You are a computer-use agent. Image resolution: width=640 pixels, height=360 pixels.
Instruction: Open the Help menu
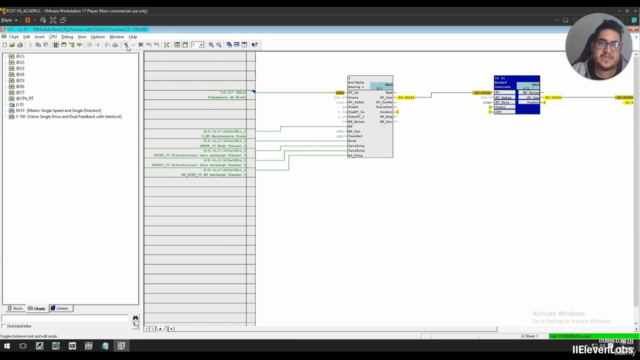point(133,37)
